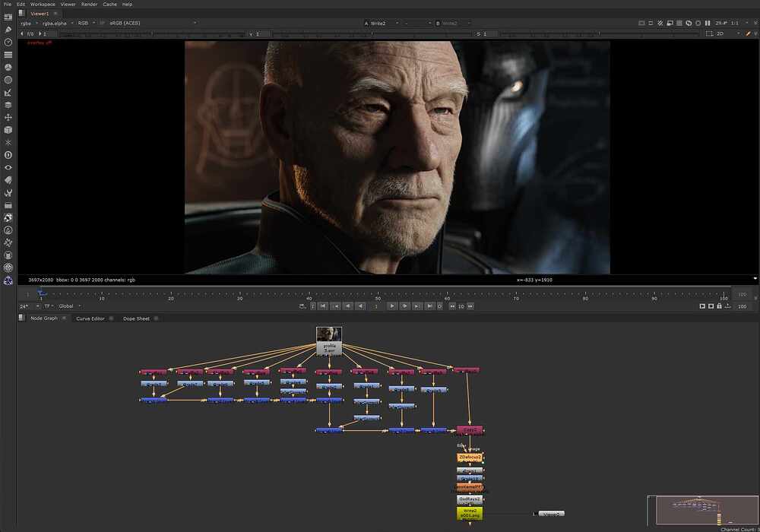Open the MetaData nodes tag icon
Viewport: 760px width, 532px height.
click(8, 180)
